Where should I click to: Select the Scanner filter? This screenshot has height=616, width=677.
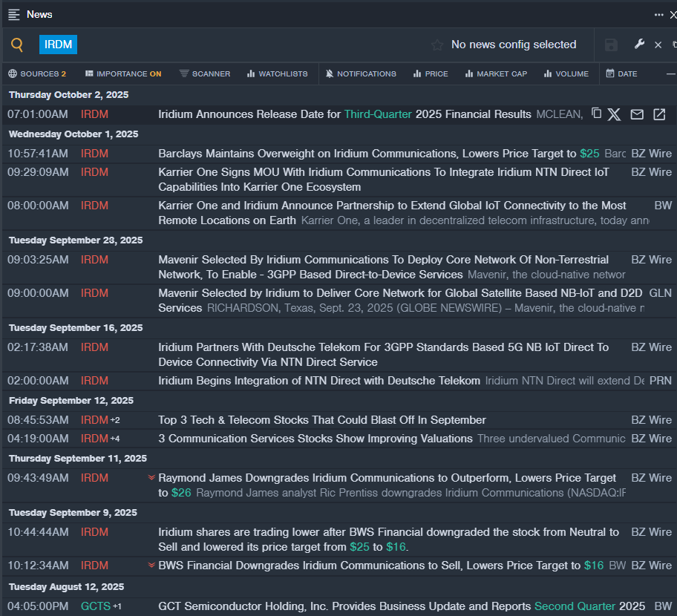(x=205, y=73)
